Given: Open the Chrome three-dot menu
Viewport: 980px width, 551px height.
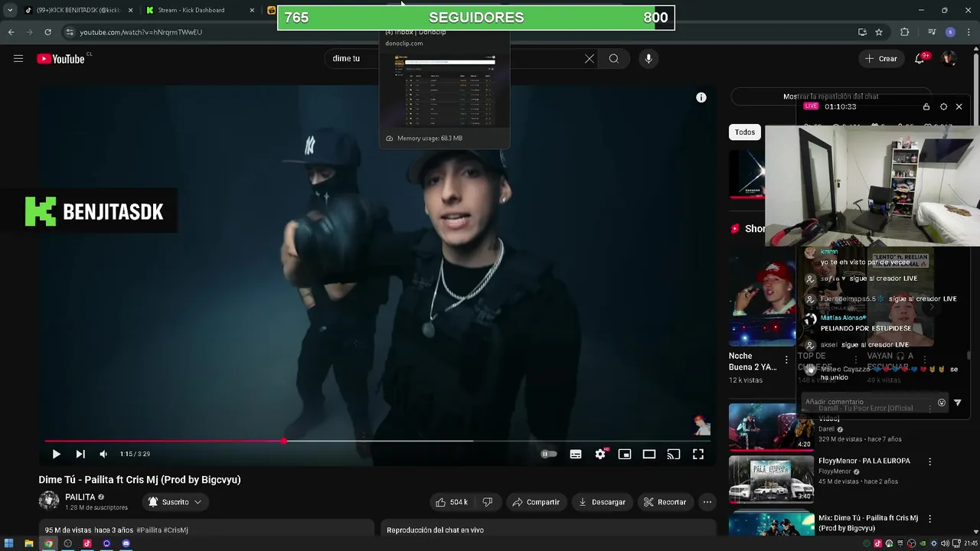Looking at the screenshot, I should 968,32.
